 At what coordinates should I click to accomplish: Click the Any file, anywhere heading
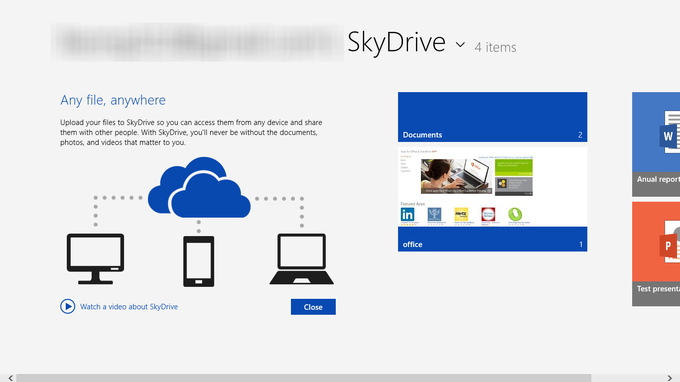tap(113, 100)
